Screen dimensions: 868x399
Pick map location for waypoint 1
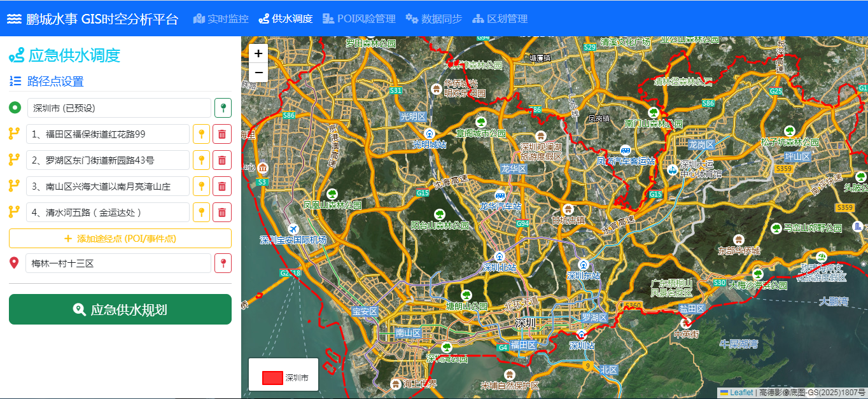(201, 134)
